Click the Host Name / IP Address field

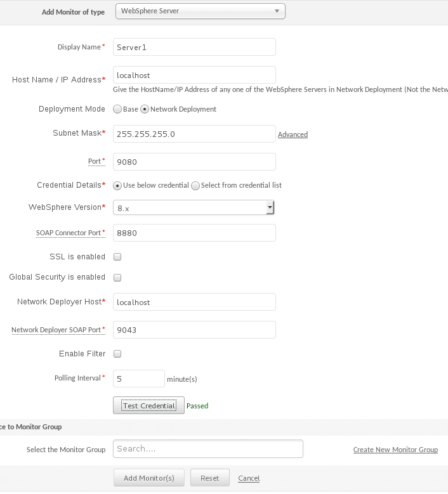[194, 75]
